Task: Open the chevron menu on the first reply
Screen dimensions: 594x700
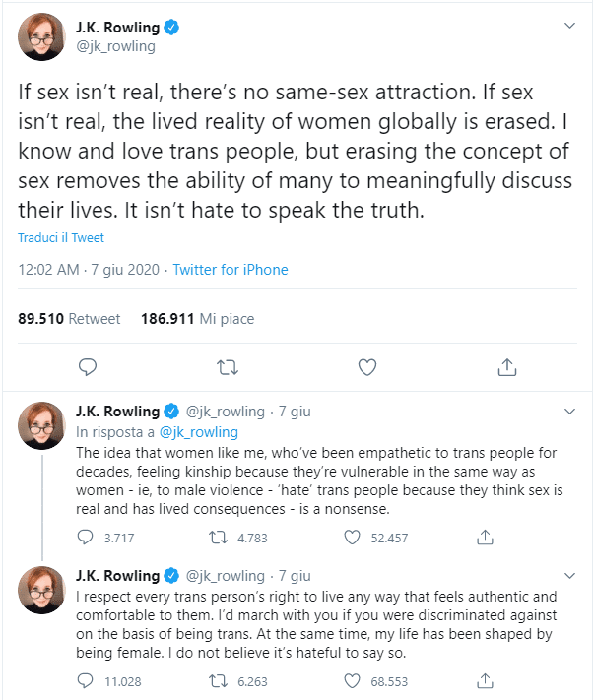Action: pyautogui.click(x=568, y=411)
